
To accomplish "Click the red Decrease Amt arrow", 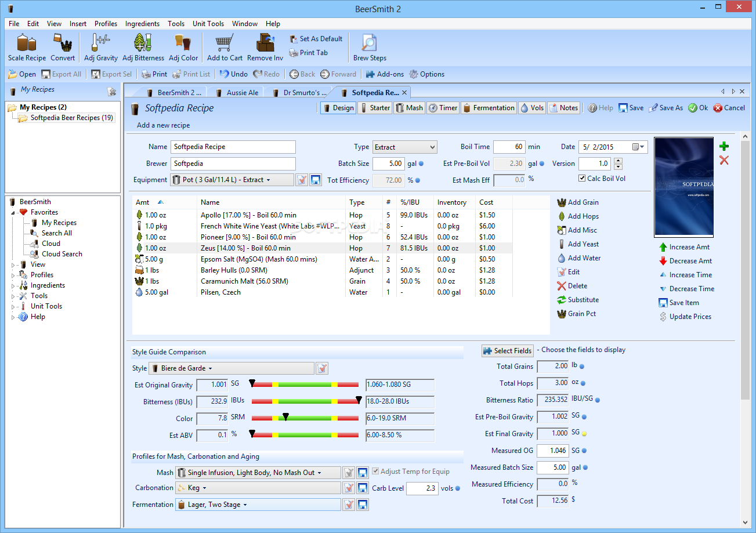I will pyautogui.click(x=663, y=261).
